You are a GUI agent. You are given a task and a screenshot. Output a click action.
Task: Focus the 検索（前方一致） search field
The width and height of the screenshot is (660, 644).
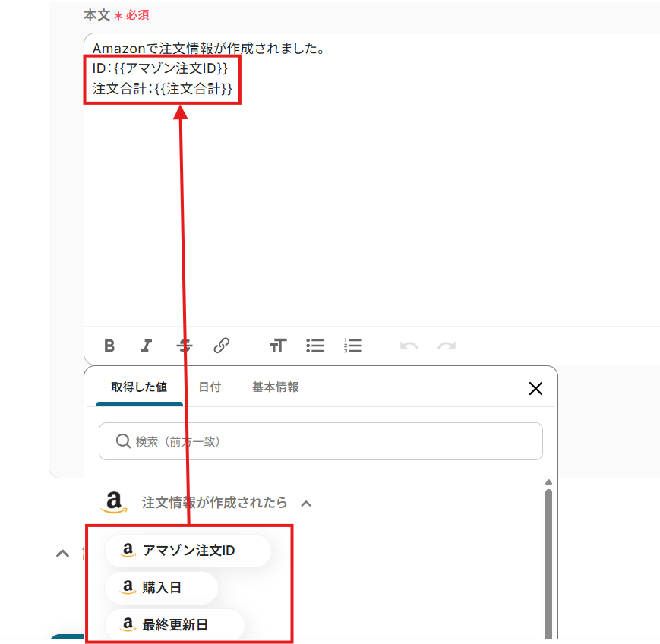pyautogui.click(x=321, y=441)
